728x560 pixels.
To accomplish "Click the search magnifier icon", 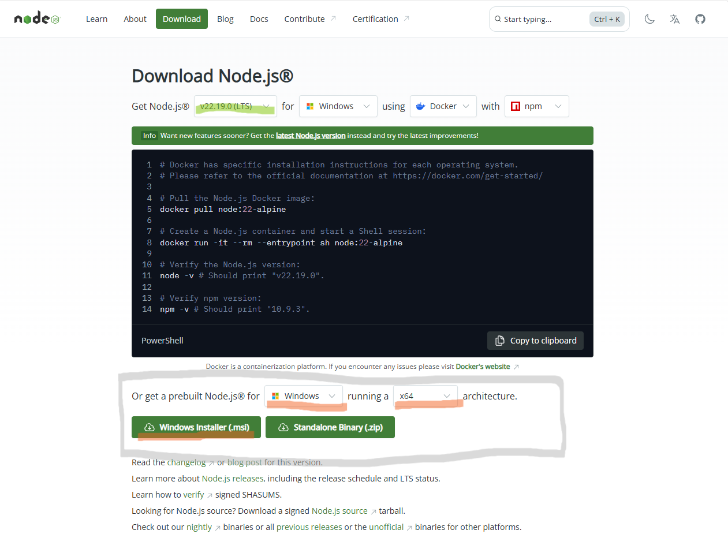I will (498, 19).
